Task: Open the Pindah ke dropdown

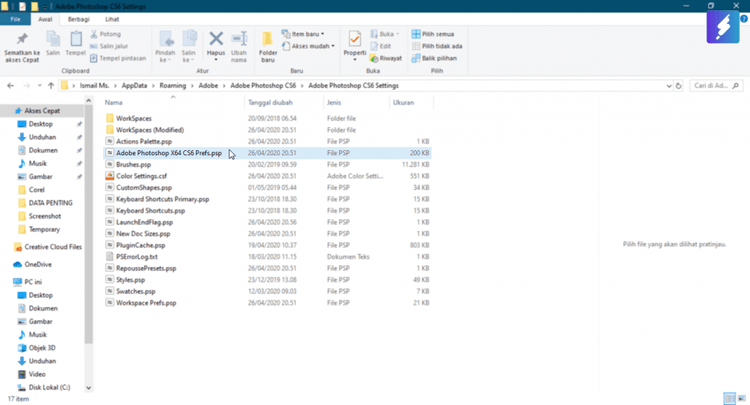Action: pyautogui.click(x=165, y=45)
